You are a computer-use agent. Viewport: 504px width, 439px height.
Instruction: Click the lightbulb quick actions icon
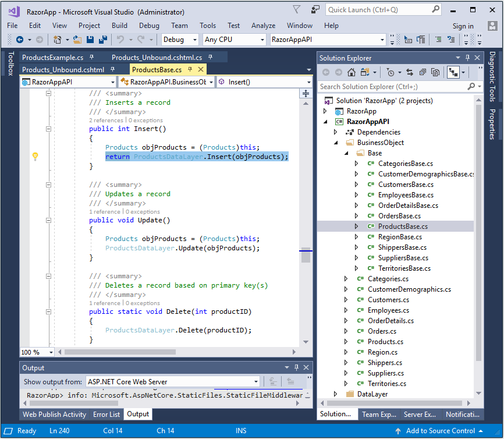click(x=36, y=156)
